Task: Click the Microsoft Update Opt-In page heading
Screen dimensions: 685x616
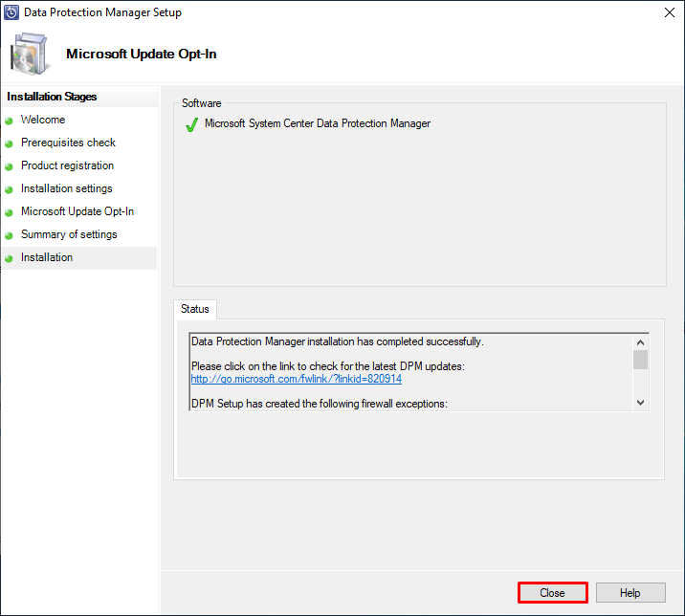Action: (x=141, y=54)
